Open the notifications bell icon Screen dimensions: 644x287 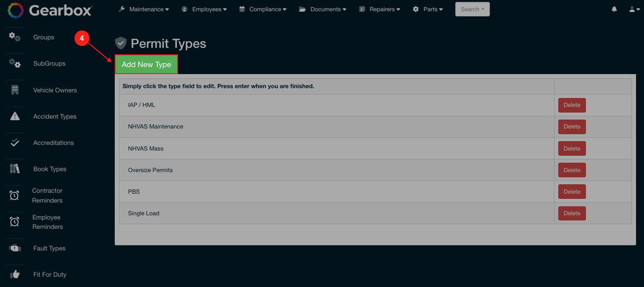point(614,9)
